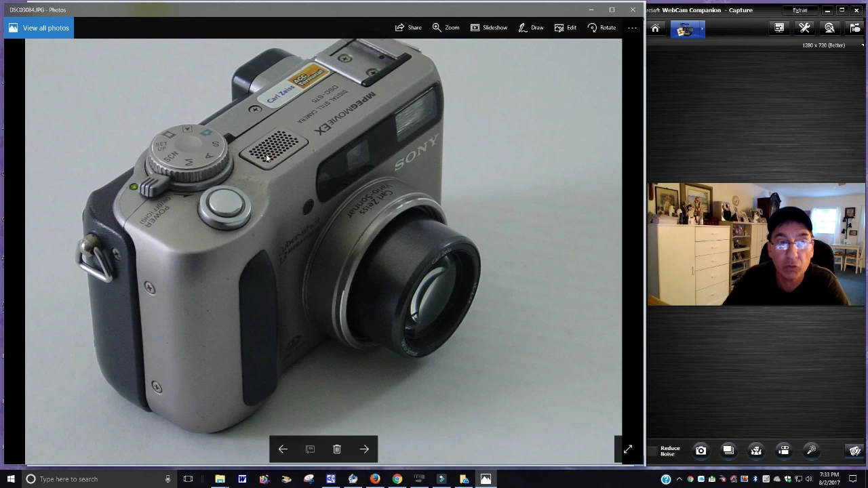Image resolution: width=868 pixels, height=488 pixels.
Task: Open View all photos in Photos
Action: pos(39,28)
